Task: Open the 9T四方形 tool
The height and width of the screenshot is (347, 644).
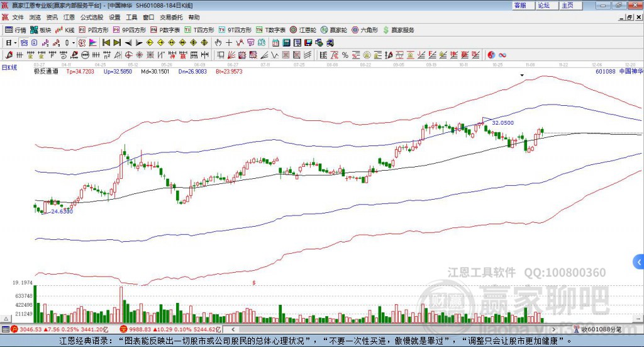Action: [x=235, y=30]
